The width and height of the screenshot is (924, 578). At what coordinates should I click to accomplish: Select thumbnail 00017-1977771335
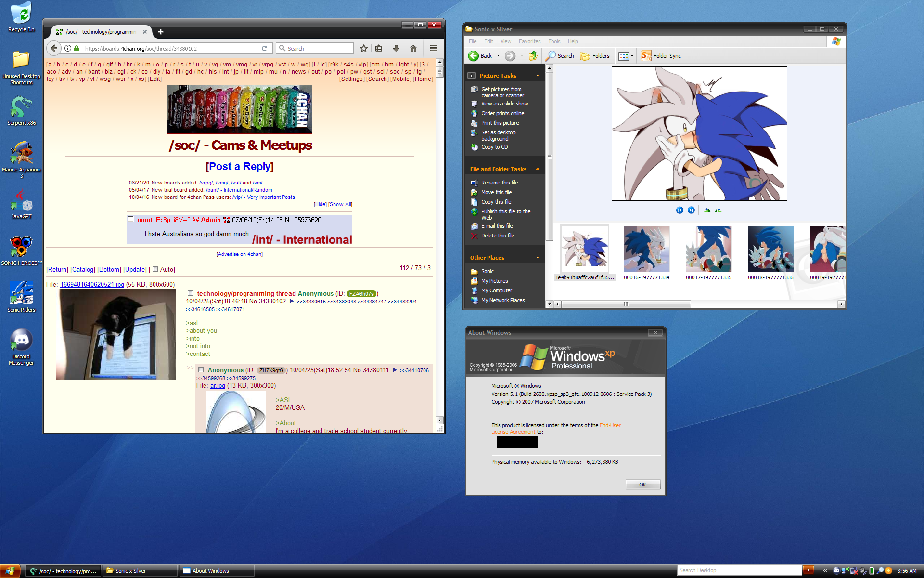point(708,249)
